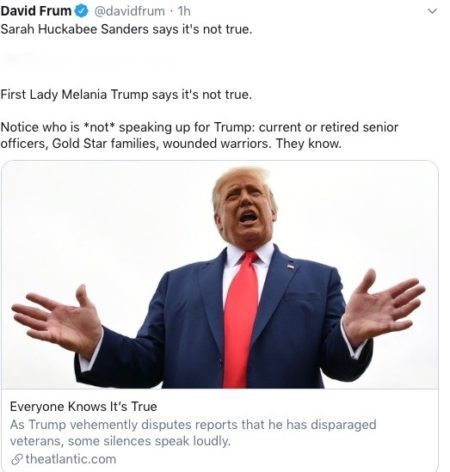Click the @davidfrum handle
This screenshot has width=450, height=472.
[129, 11]
